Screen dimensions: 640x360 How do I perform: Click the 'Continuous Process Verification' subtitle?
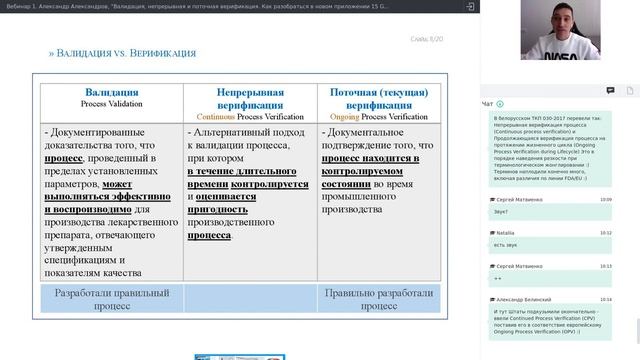tap(250, 117)
